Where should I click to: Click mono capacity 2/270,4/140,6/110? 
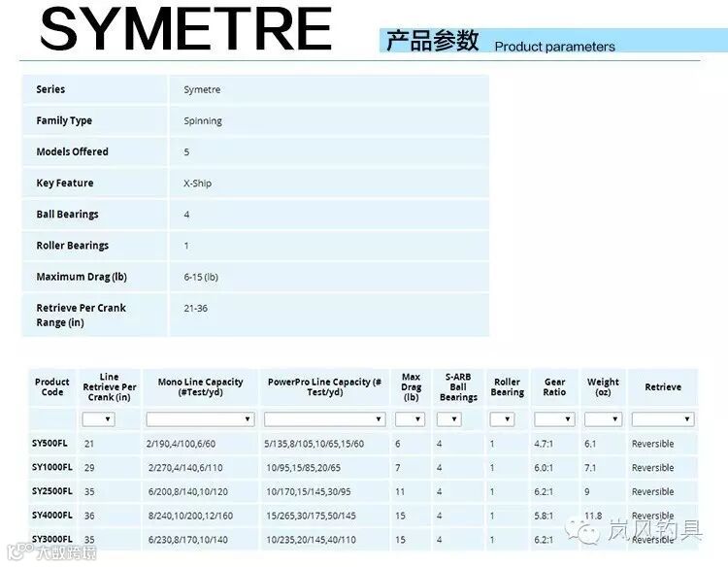185,468
